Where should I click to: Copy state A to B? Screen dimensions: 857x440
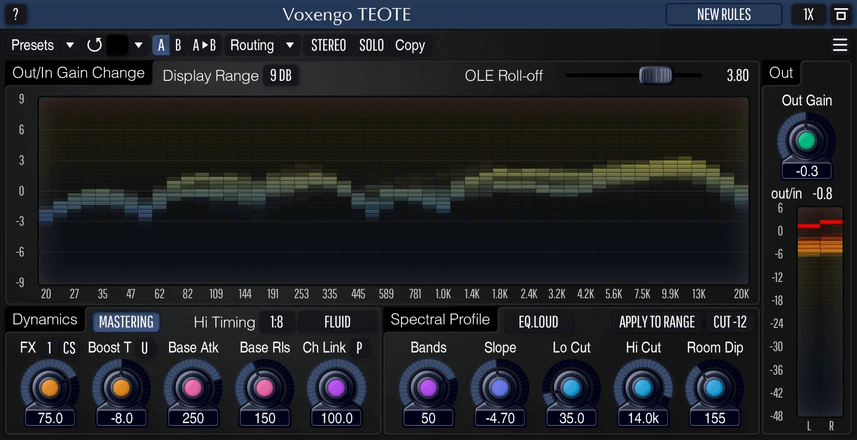(204, 45)
